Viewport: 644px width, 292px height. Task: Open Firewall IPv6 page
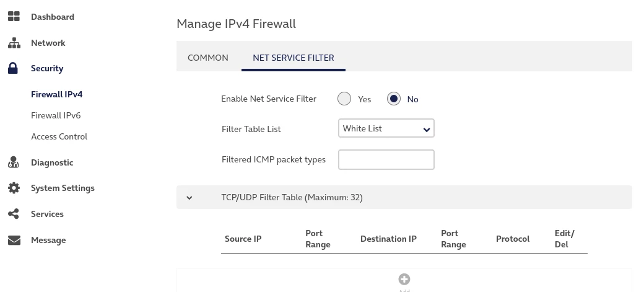click(56, 115)
